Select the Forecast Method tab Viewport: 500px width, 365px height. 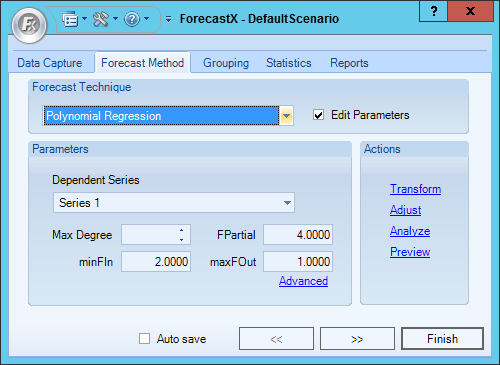143,63
